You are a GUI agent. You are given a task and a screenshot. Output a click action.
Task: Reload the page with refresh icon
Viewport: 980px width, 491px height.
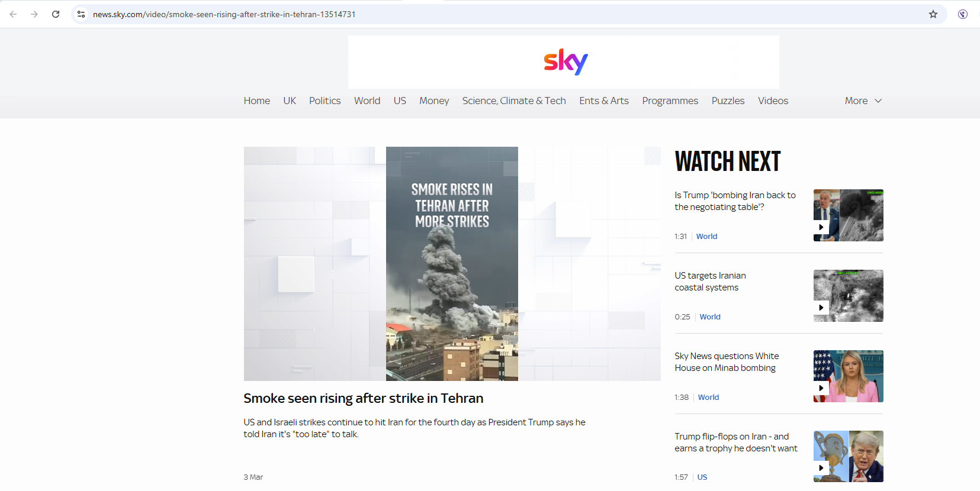(x=56, y=14)
